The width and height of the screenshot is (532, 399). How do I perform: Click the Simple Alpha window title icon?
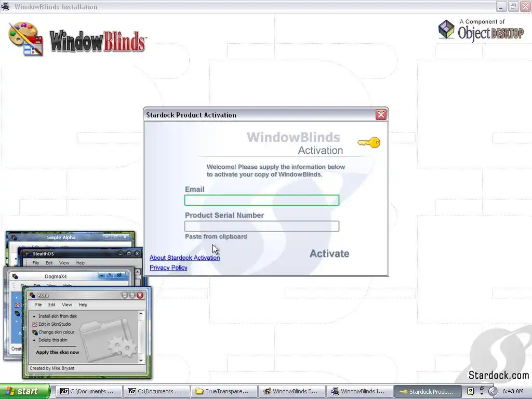14,237
